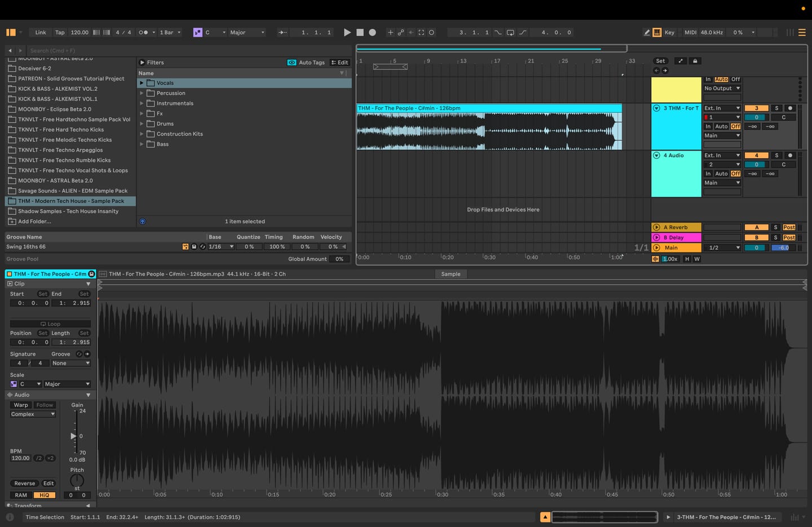The width and height of the screenshot is (812, 527).
Task: Click the browser forward arrow
Action: click(20, 50)
